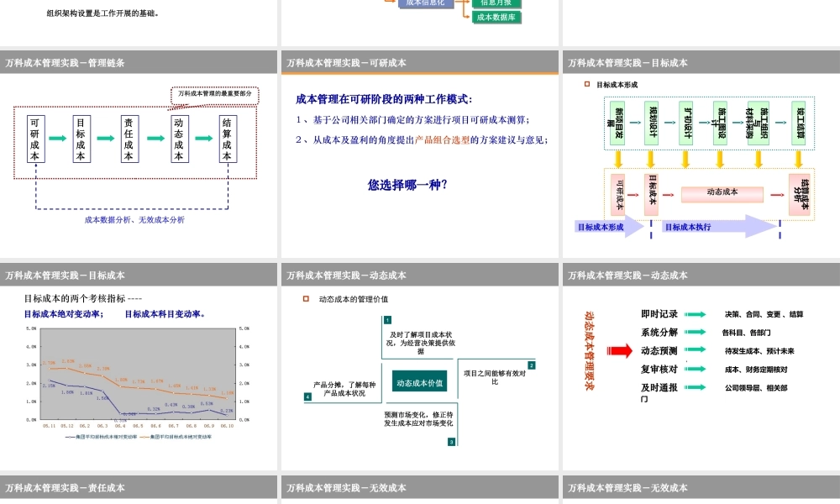Click blue arrow labeled 目标成本执行
840x504 pixels.
click(x=721, y=227)
